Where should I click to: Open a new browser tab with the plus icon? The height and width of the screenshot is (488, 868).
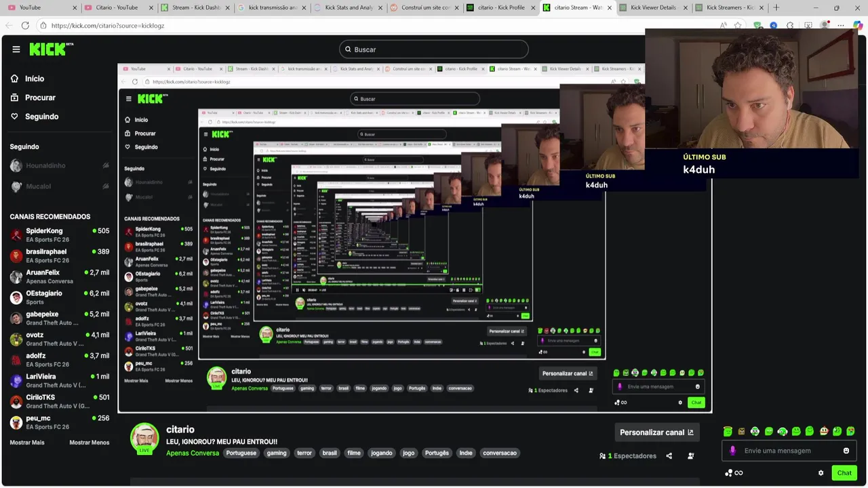(x=776, y=7)
